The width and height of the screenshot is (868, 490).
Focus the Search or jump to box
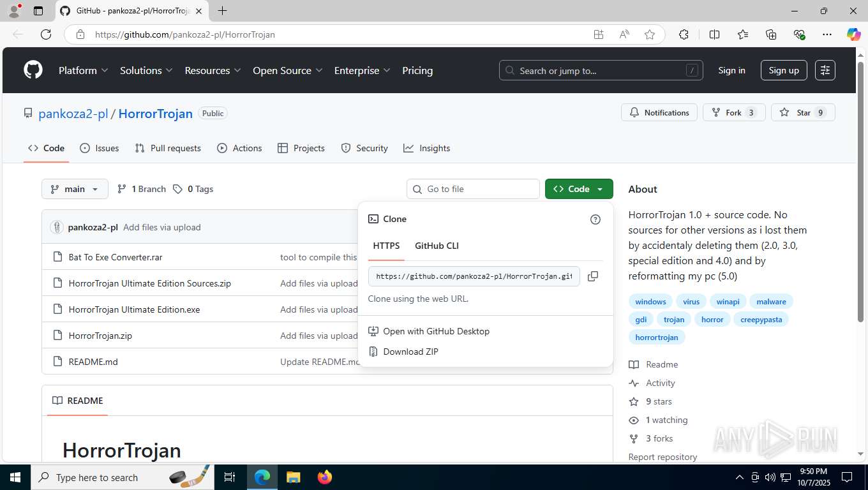601,70
